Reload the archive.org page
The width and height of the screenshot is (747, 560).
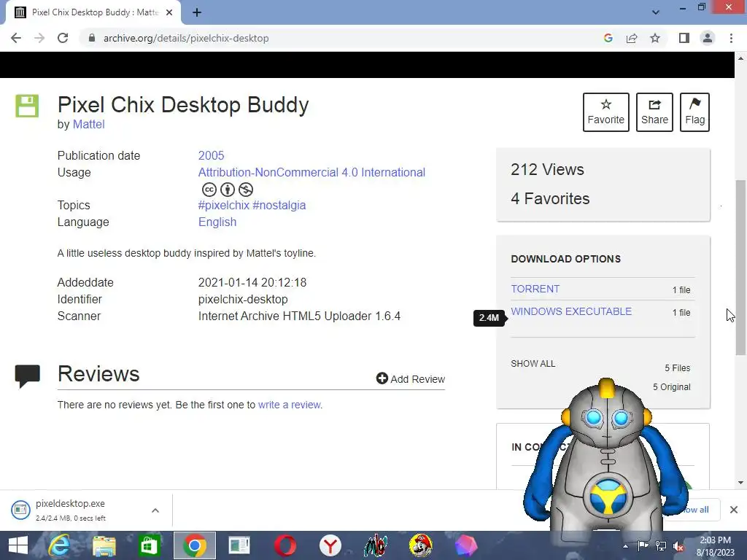point(63,38)
